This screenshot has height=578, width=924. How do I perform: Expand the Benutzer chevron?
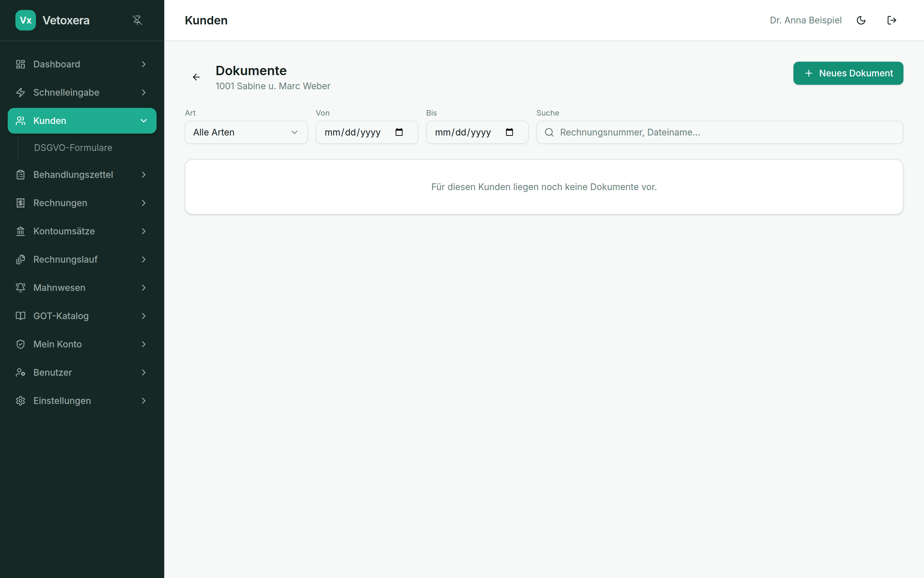pyautogui.click(x=143, y=373)
